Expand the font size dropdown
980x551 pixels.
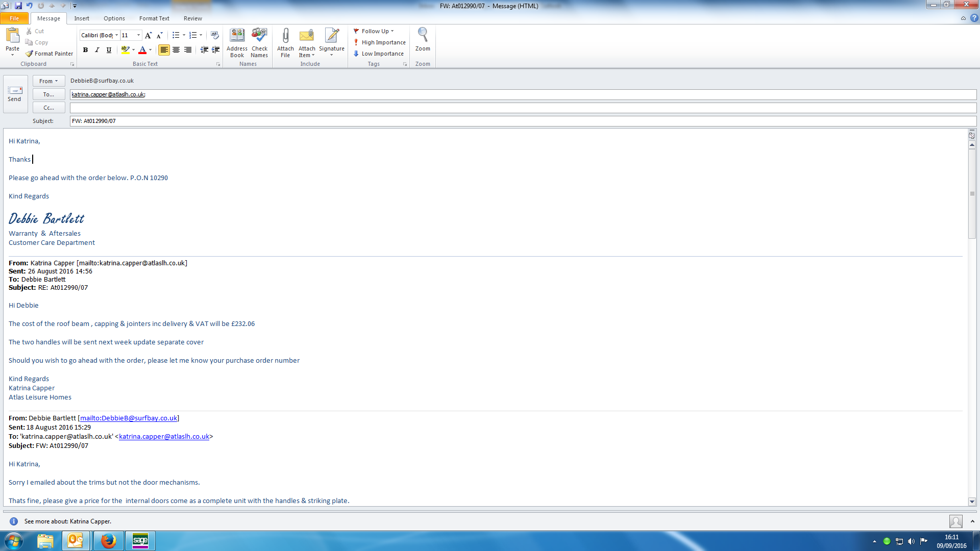point(138,35)
